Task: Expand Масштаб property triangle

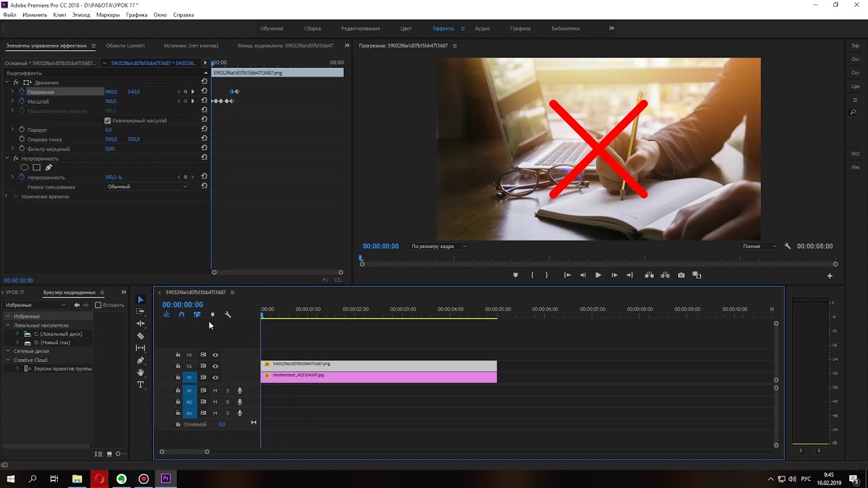Action: point(12,101)
